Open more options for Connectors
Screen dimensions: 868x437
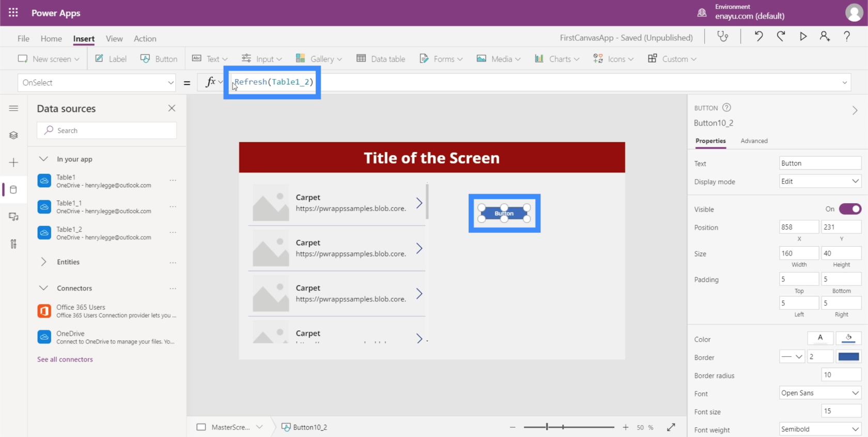point(173,289)
